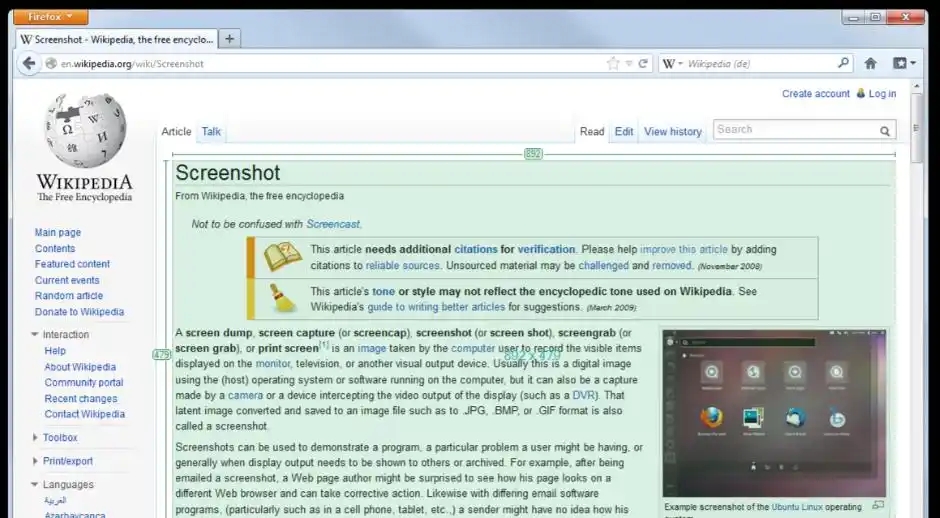The image size is (940, 518).
Task: Expand the Print/export sidebar section
Action: click(35, 461)
